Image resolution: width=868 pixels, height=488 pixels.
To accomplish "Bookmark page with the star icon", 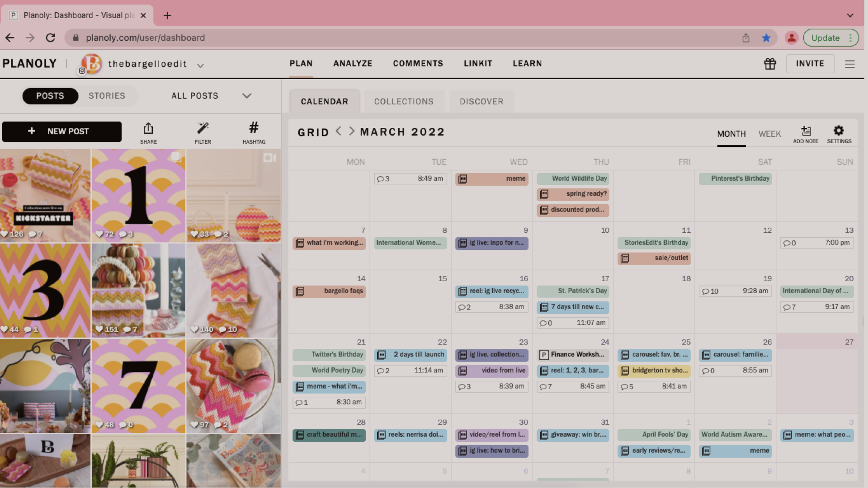I will tap(766, 38).
